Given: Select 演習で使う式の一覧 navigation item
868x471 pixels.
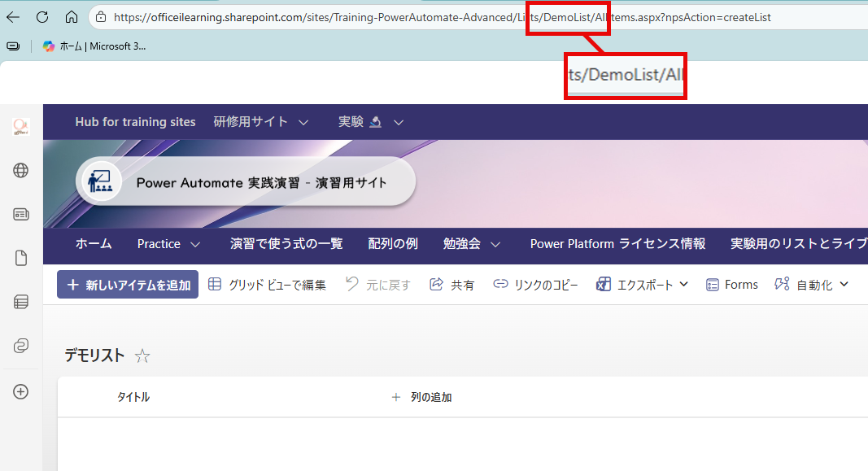Looking at the screenshot, I should pyautogui.click(x=286, y=244).
